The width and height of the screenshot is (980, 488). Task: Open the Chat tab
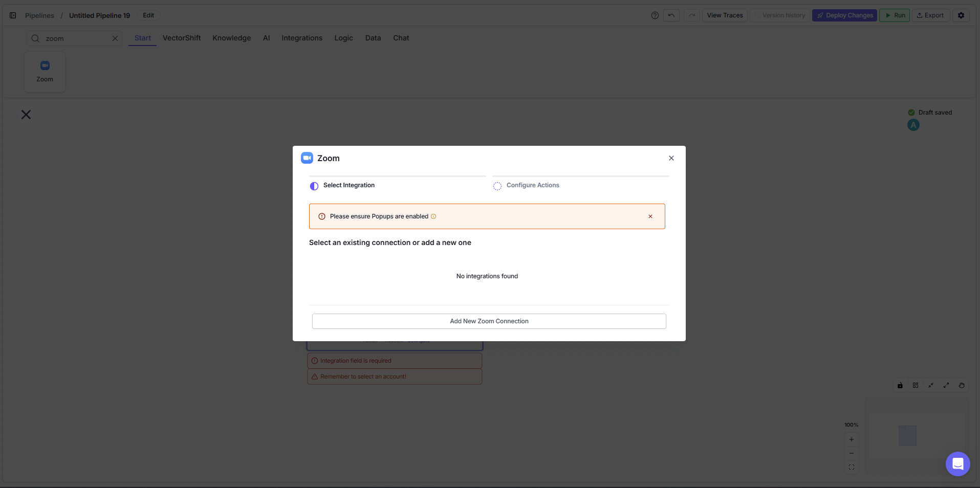(401, 38)
